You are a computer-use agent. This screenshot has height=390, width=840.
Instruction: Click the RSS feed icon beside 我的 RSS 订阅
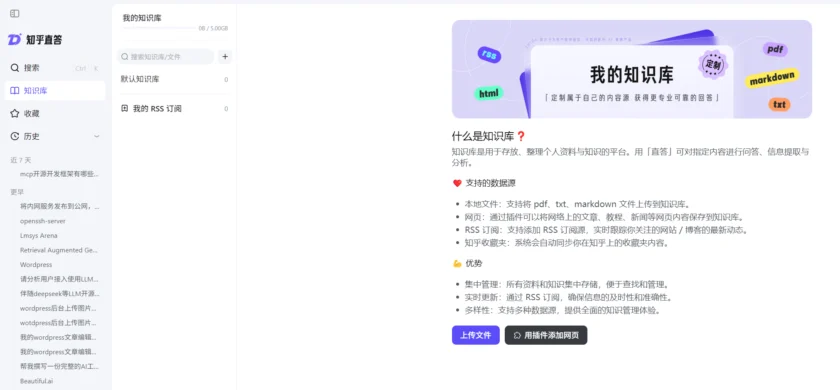click(125, 108)
